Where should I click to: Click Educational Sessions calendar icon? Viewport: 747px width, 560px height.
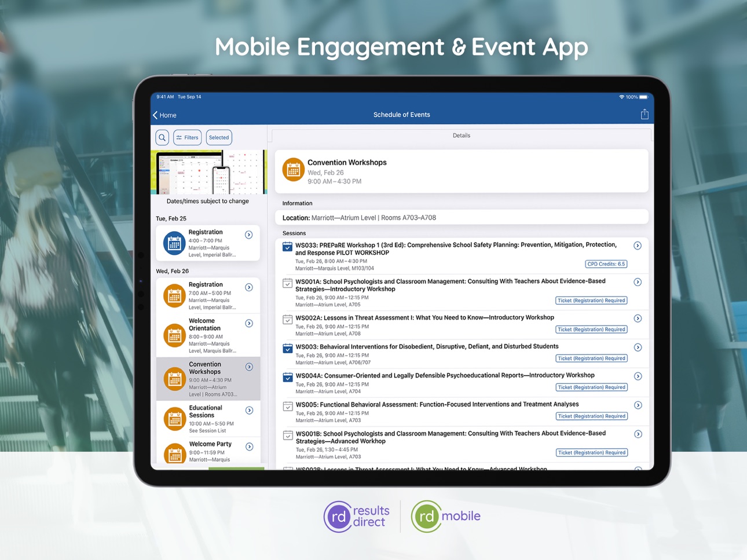point(174,419)
